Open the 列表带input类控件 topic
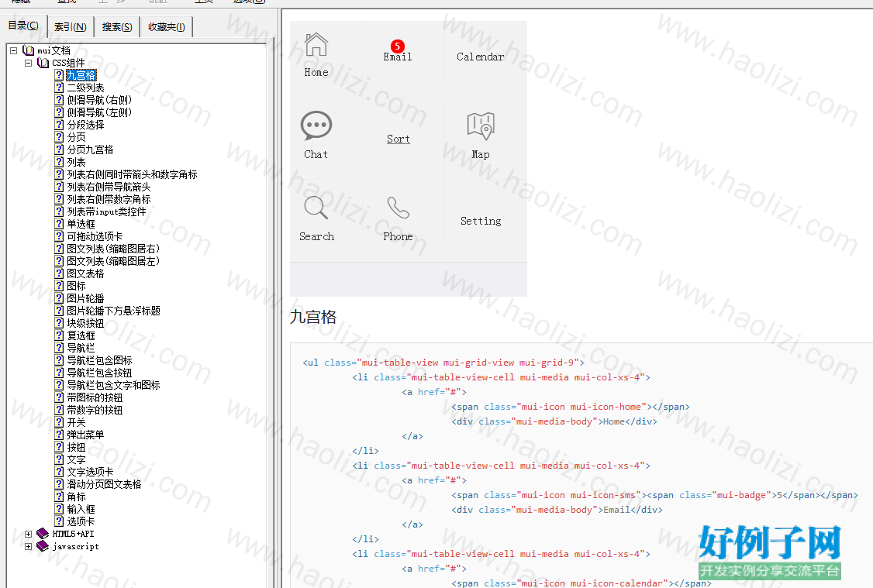 [106, 211]
